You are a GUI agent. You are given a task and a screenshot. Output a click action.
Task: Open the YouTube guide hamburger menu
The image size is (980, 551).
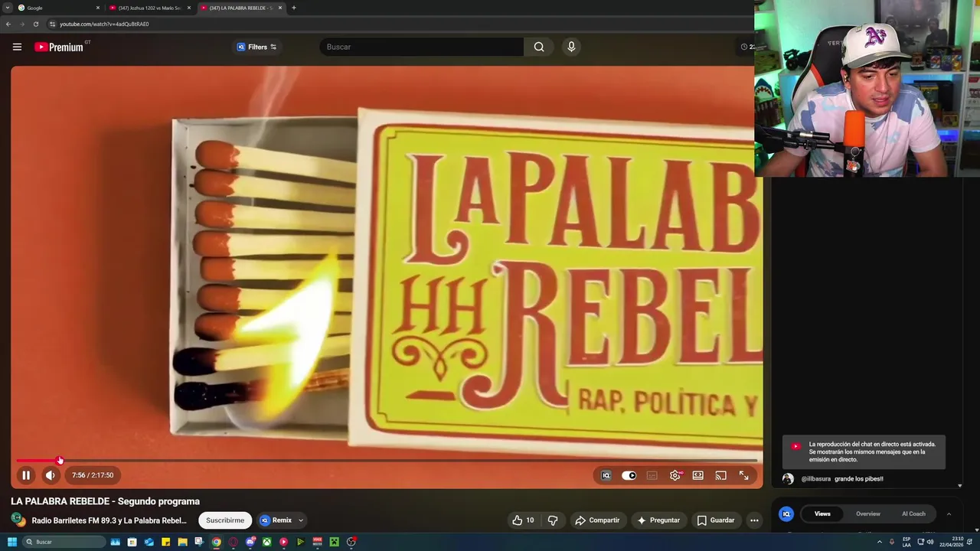(17, 47)
